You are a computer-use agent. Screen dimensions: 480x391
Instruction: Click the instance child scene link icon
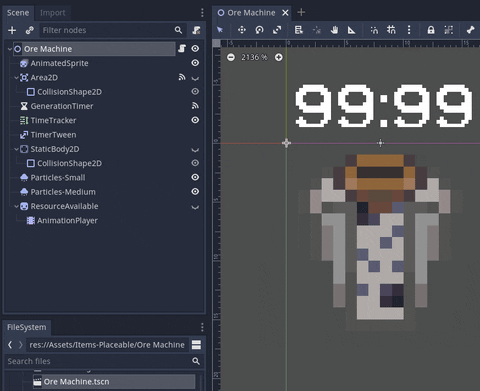point(30,30)
